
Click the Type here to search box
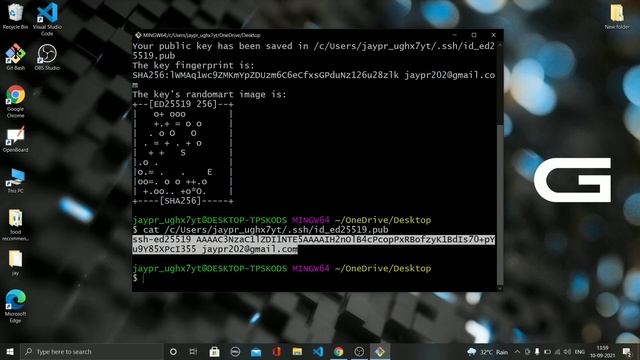(91, 351)
